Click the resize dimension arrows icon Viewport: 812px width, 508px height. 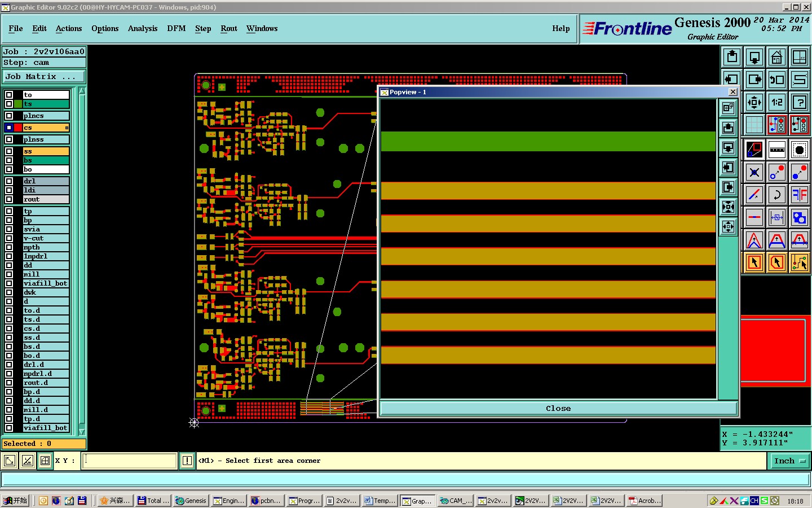coord(777,217)
